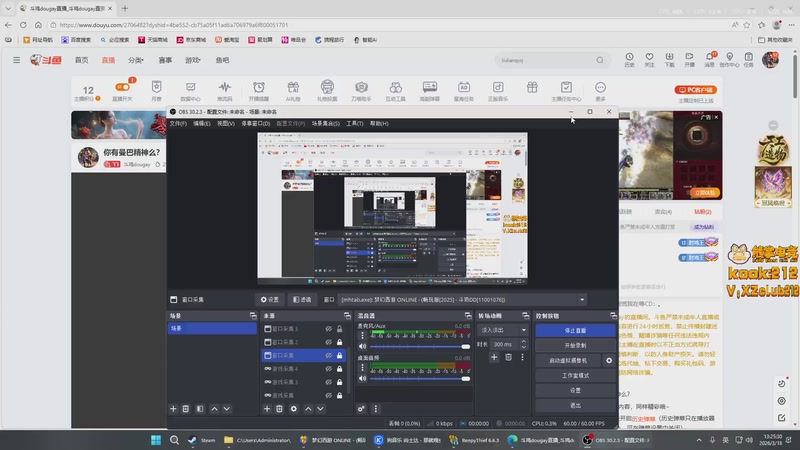The image size is (800, 450).
Task: Open Douyu follow heart icon in header
Action: (649, 59)
